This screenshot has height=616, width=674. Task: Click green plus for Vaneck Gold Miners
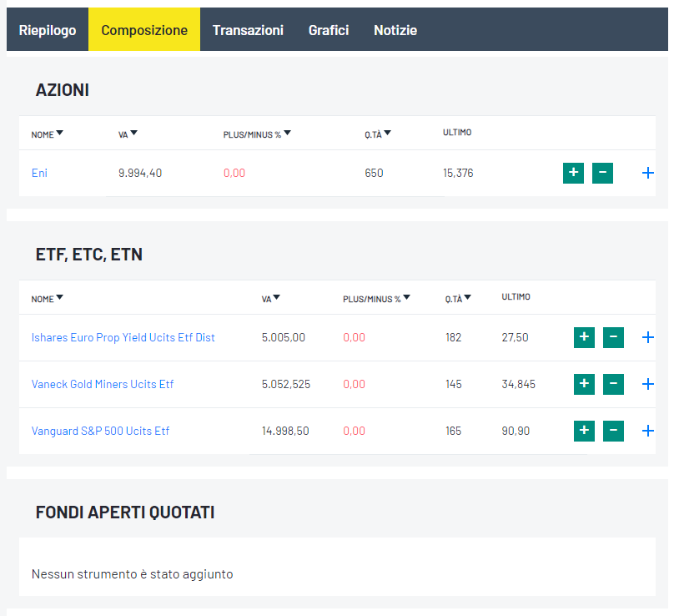pyautogui.click(x=584, y=384)
